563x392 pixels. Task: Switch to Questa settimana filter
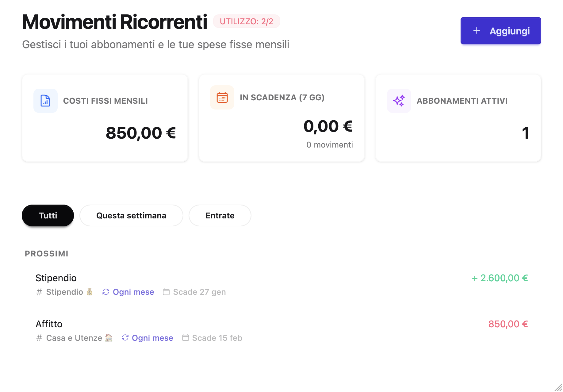131,216
